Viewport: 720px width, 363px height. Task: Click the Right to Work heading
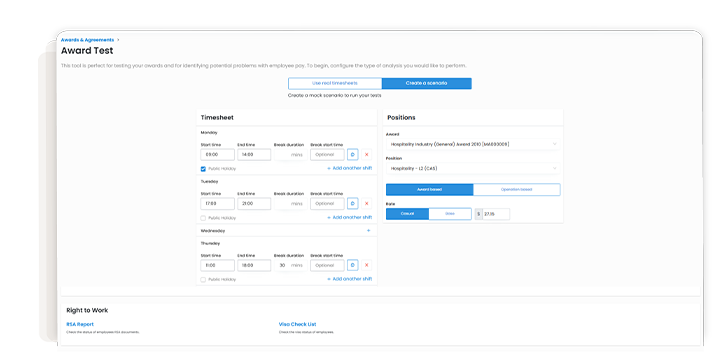coord(87,310)
